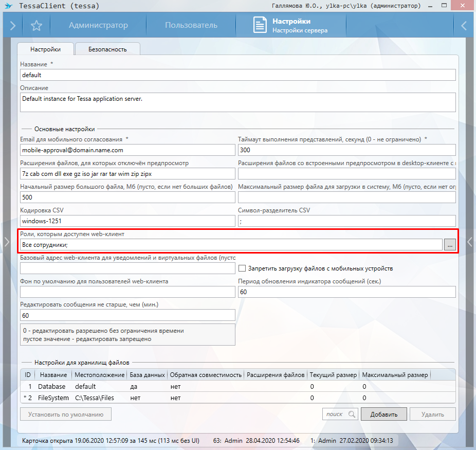The width and height of the screenshot is (476, 450).
Task: Select the Database storage row
Action: coord(53,386)
